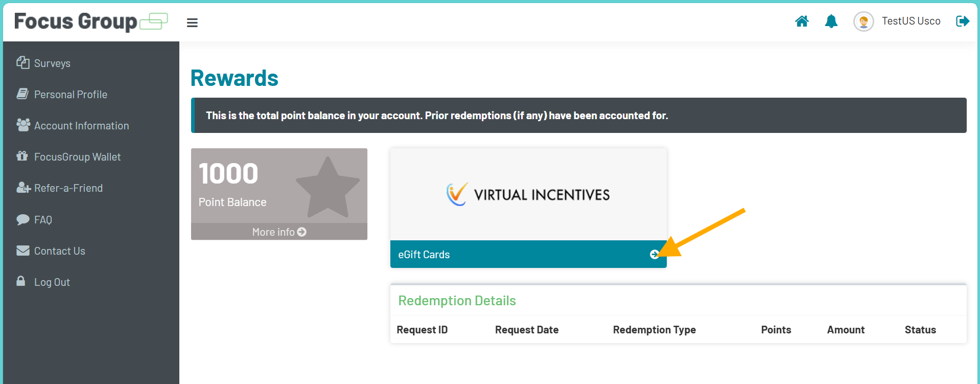Click the Points column header

(776, 330)
